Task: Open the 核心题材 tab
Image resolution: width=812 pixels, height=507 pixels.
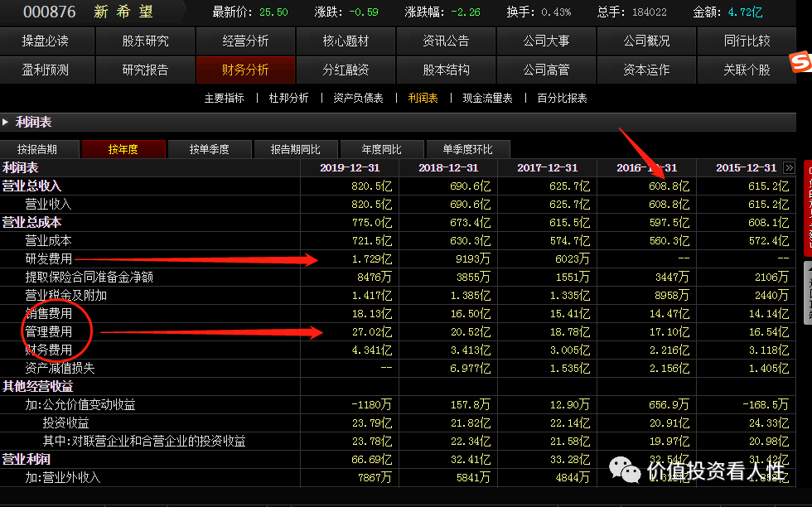Action: (x=346, y=41)
